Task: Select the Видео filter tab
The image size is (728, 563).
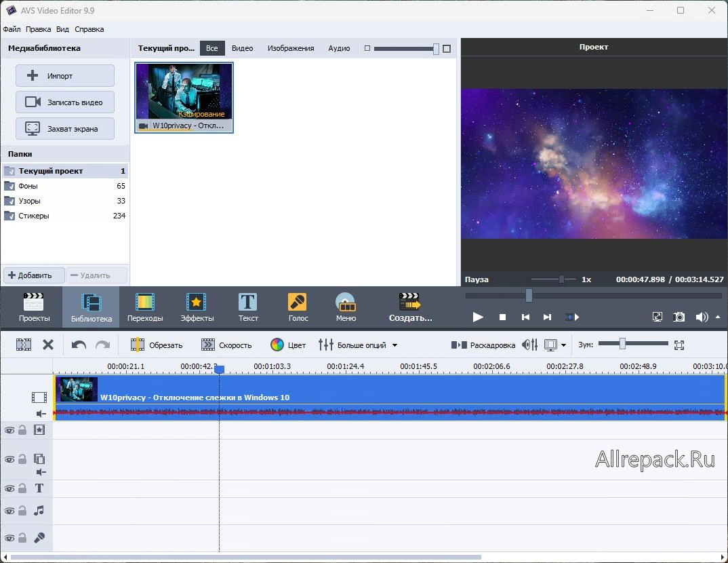Action: pos(243,48)
